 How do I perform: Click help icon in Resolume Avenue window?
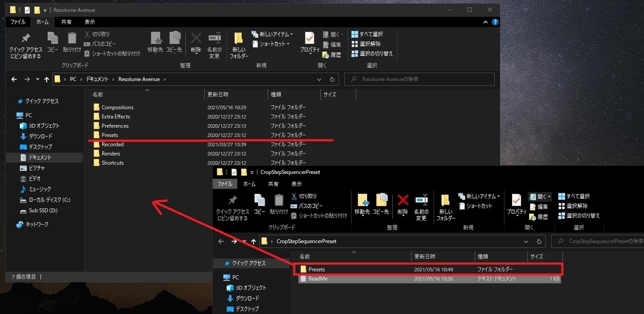[x=495, y=22]
